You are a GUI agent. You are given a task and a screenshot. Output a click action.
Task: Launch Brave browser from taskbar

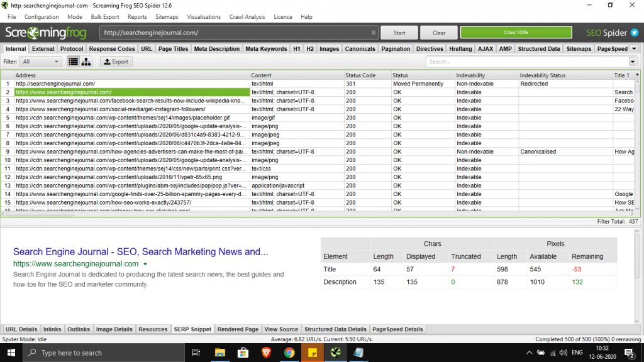coord(266,353)
